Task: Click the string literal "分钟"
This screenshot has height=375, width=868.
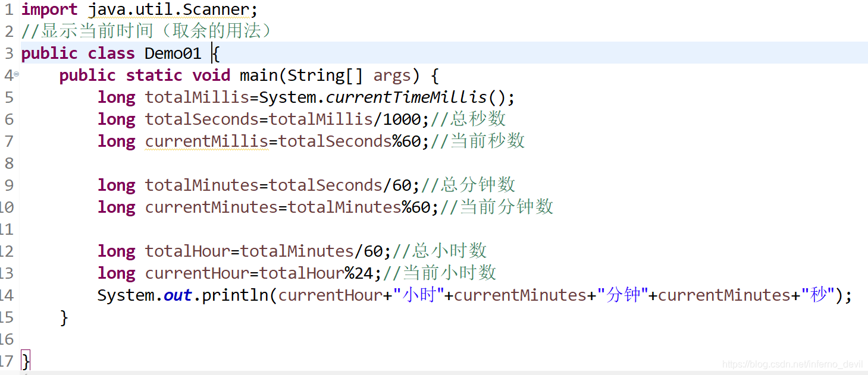Action: [622, 295]
